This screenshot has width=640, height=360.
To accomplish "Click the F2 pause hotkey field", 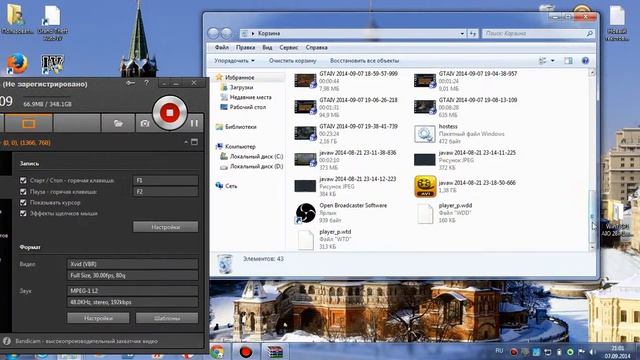I will point(165,191).
